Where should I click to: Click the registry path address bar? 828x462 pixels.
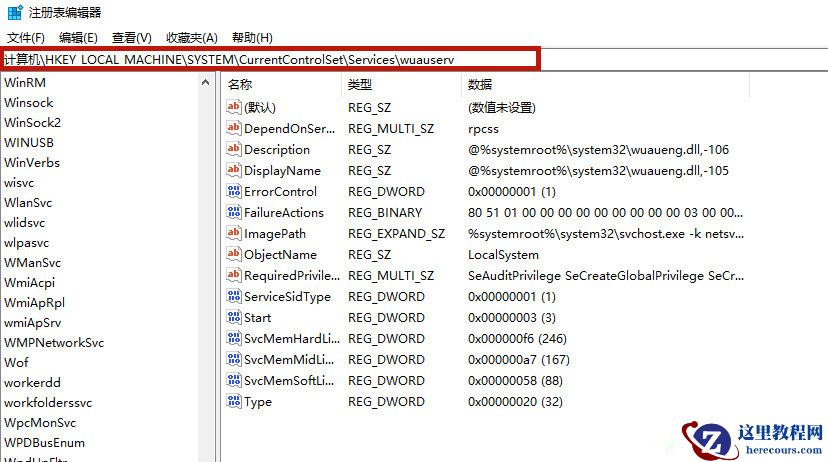point(271,59)
